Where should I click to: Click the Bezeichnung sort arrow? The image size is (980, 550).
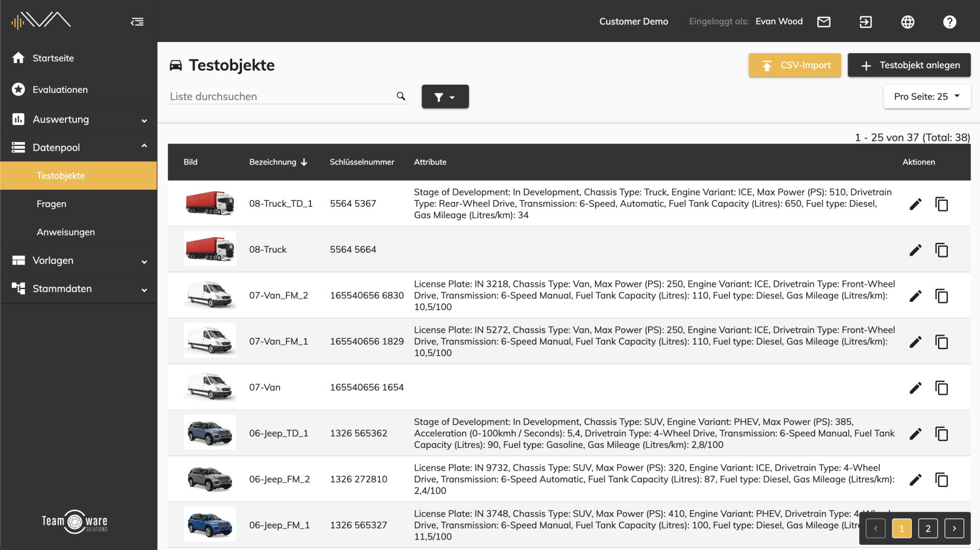click(304, 162)
